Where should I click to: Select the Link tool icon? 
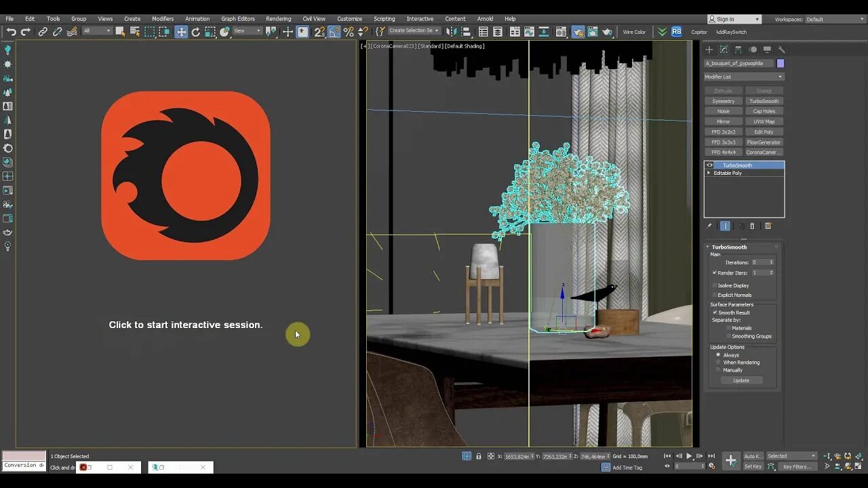tap(43, 32)
